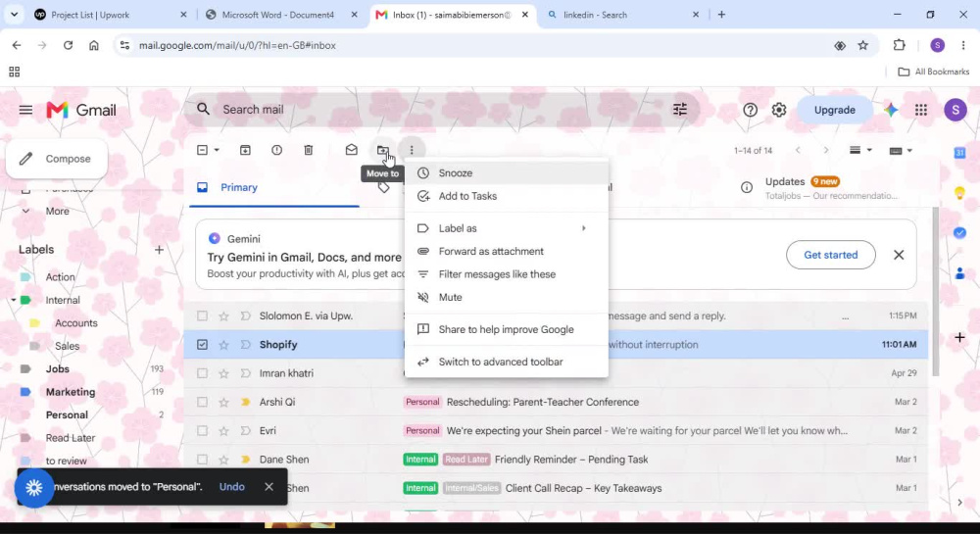
Task: Open the Support help question icon
Action: (x=750, y=110)
